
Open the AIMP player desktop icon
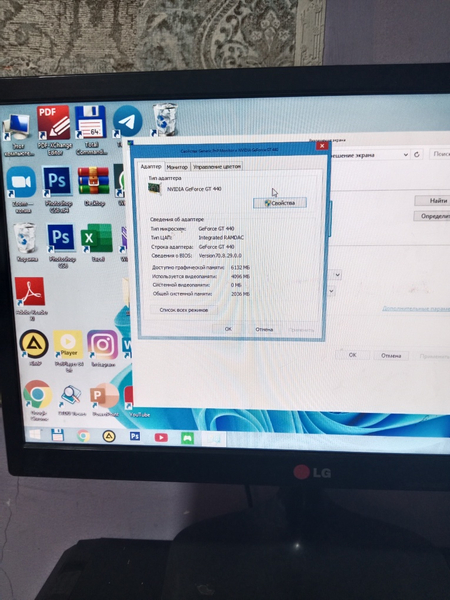click(34, 347)
